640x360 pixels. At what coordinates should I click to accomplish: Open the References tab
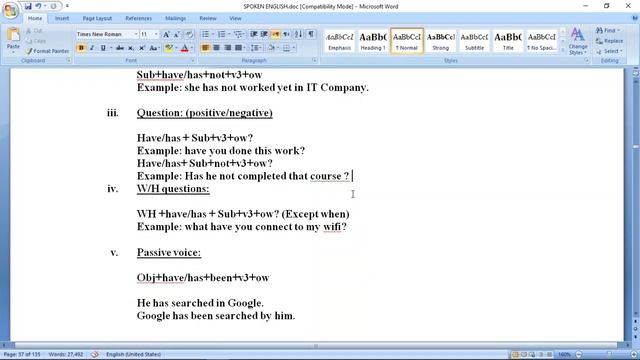[138, 18]
